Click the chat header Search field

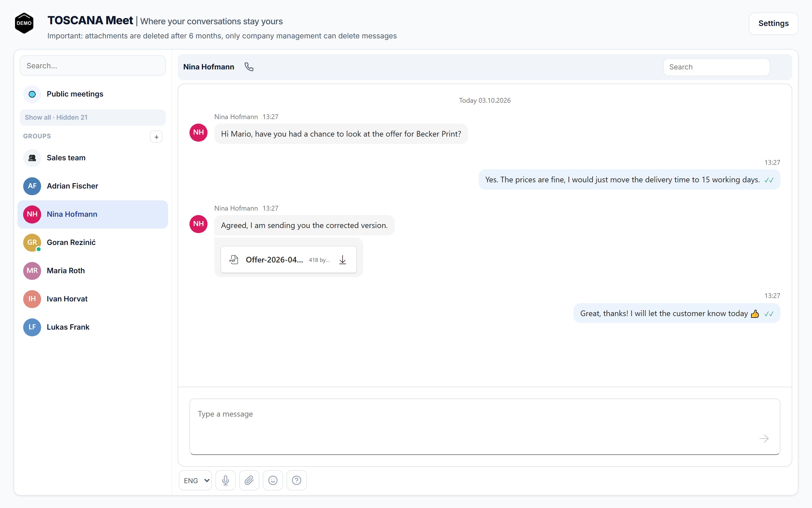click(x=716, y=67)
